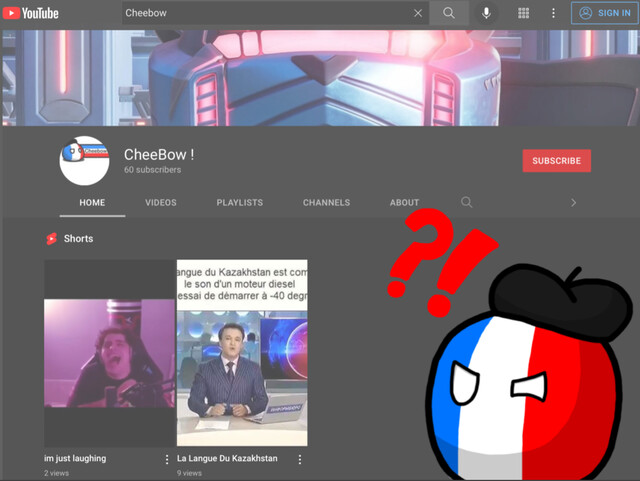This screenshot has width=640, height=481.
Task: Show more tabs with the right chevron
Action: click(x=573, y=203)
